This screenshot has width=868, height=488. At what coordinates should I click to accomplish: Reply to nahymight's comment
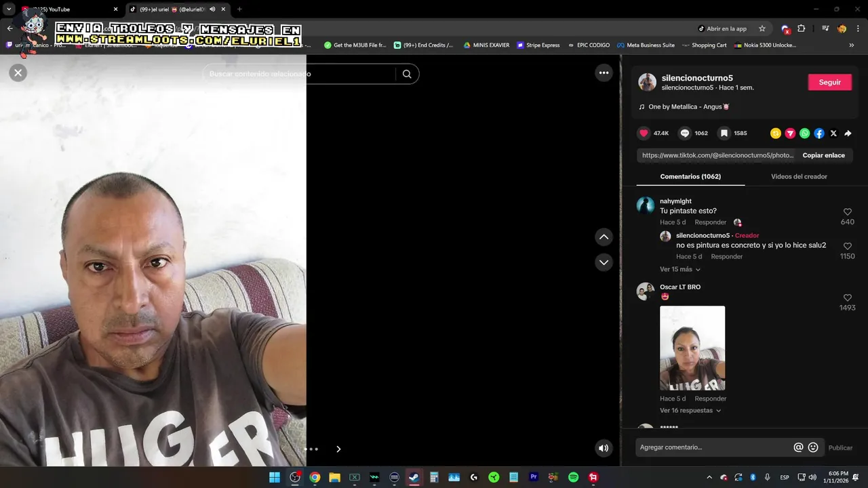(711, 222)
